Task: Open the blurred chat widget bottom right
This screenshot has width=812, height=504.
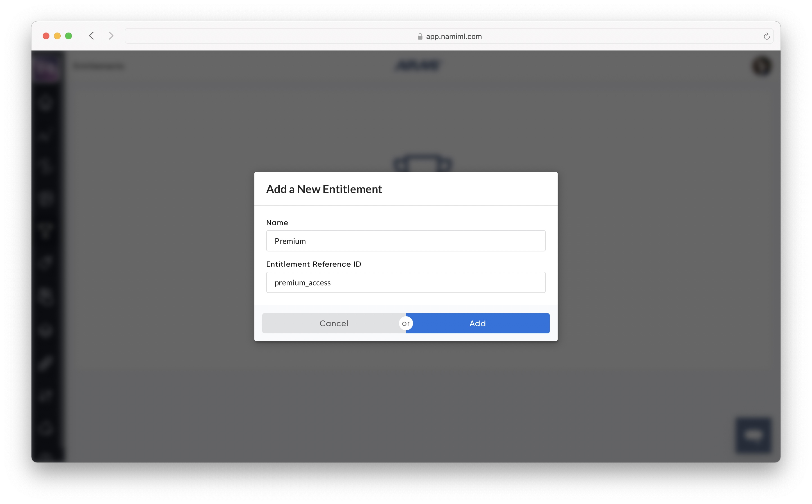Action: pos(753,435)
